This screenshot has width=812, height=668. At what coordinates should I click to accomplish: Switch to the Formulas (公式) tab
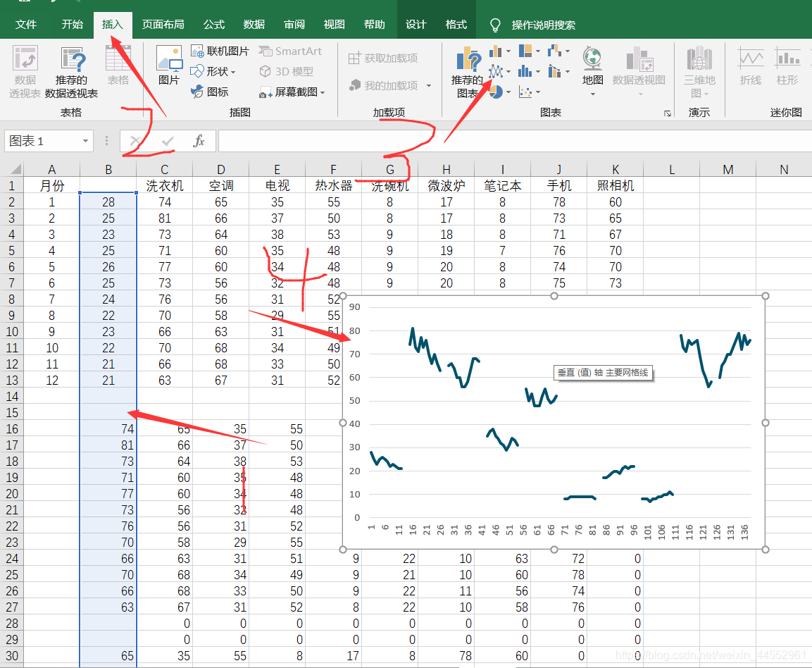click(214, 25)
